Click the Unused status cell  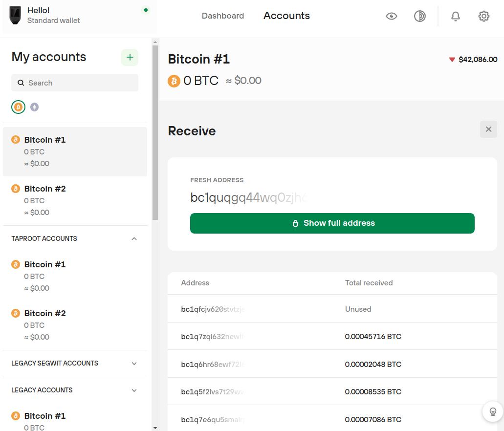coord(358,309)
